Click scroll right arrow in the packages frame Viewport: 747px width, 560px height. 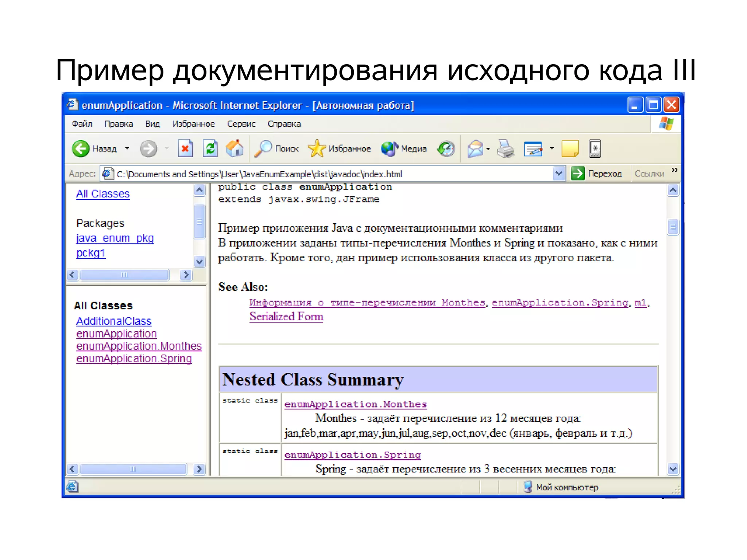186,275
